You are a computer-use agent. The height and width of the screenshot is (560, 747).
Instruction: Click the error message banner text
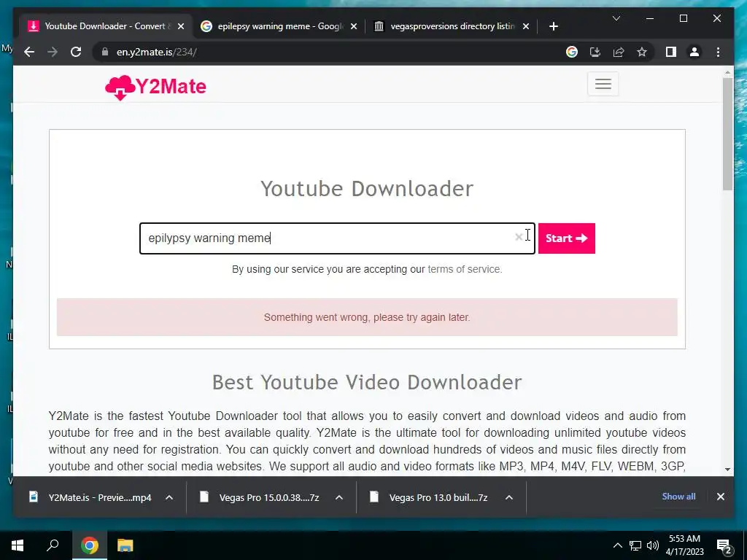click(367, 317)
